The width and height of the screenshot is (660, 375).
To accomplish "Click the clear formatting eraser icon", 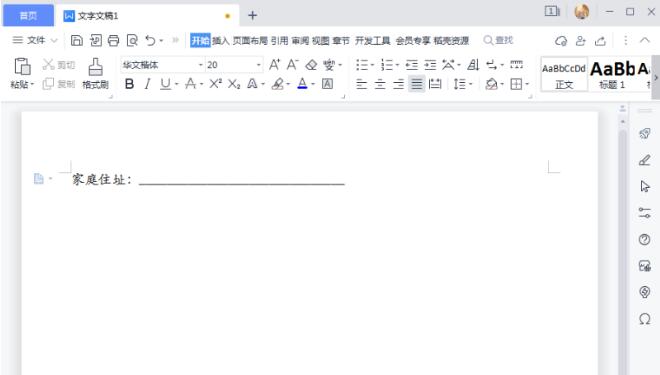I will [x=311, y=65].
